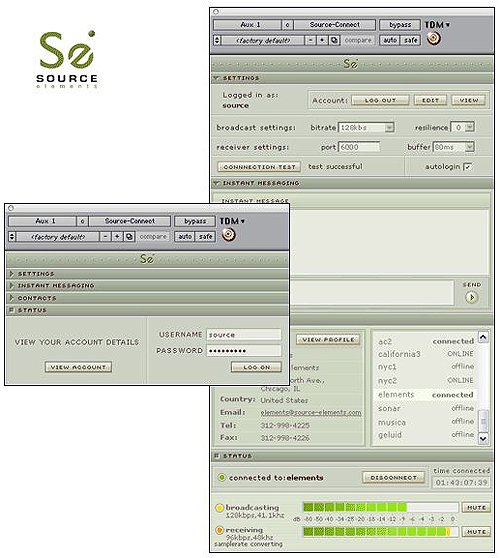The width and height of the screenshot is (500, 558).
Task: Click the plus preset button in the back window
Action: click(322, 40)
